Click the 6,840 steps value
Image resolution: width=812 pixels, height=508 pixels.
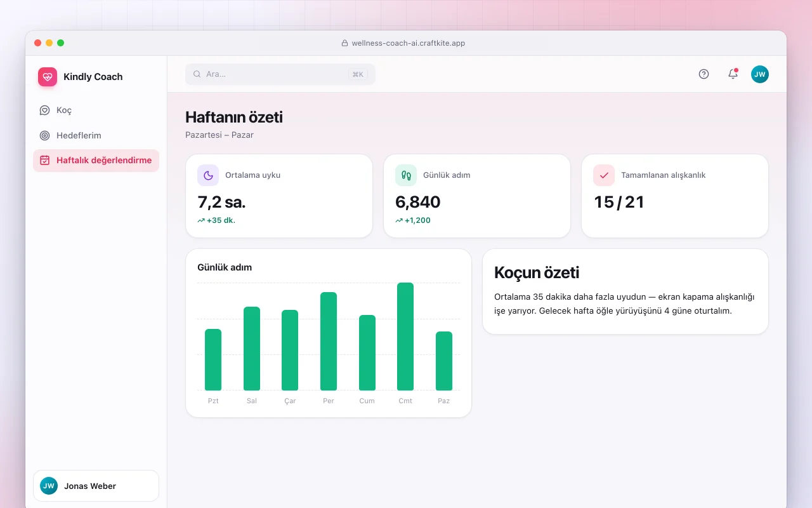point(418,202)
